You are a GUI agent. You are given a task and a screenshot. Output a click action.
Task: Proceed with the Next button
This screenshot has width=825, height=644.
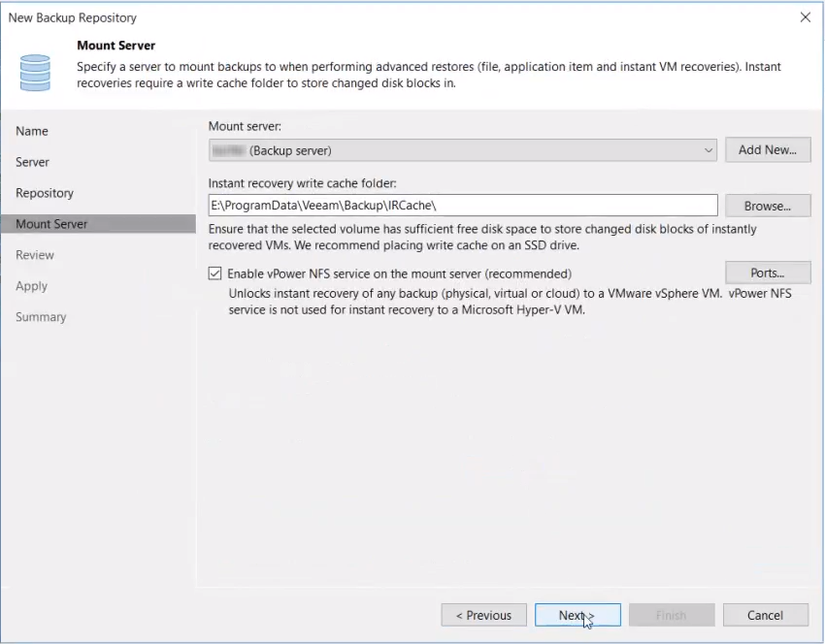577,615
